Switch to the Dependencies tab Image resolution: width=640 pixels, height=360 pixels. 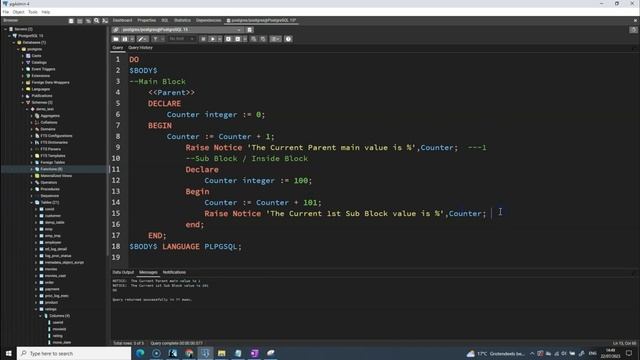pos(209,20)
